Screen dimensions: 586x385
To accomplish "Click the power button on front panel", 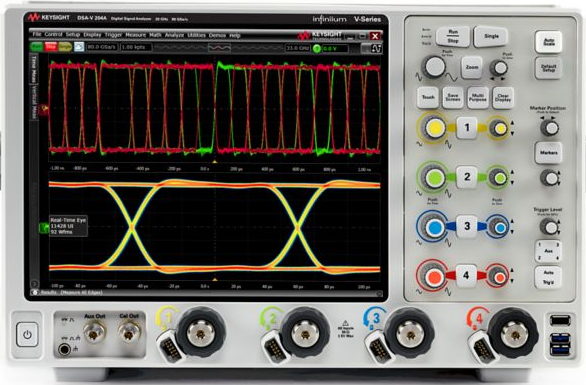I will click(x=27, y=335).
